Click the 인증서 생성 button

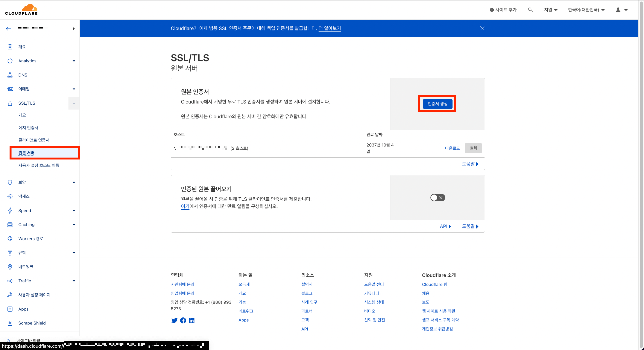tap(437, 104)
